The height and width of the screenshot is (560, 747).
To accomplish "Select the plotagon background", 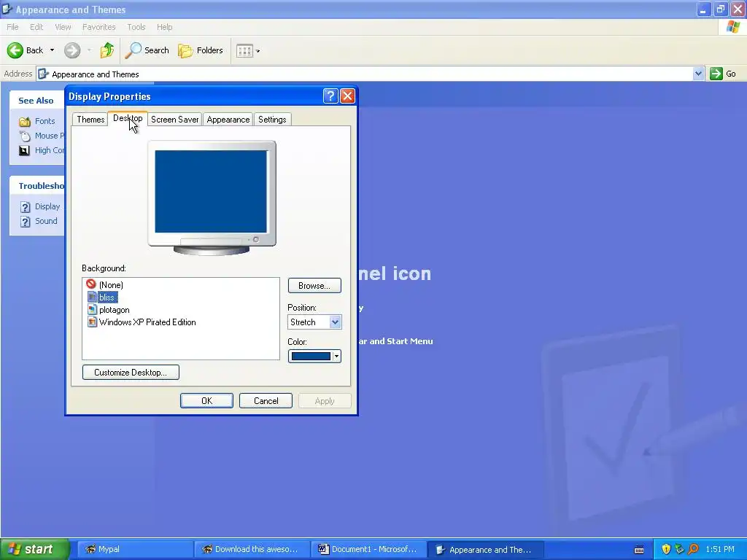I will [115, 309].
